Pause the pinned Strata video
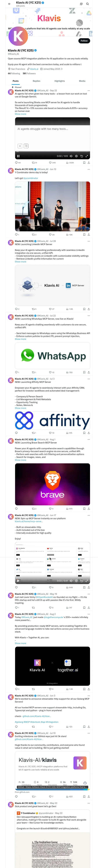Image resolution: width=98 pixels, height=868 pixels. click(x=18, y=156)
